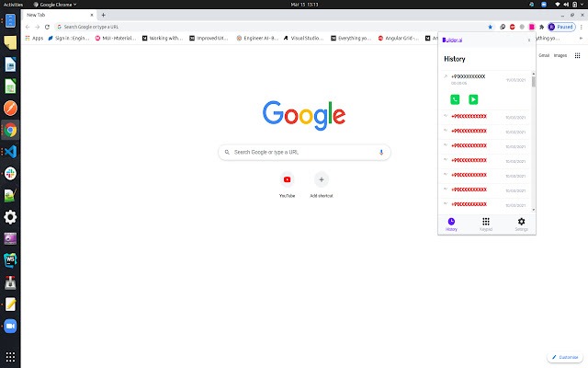Switch to the Keypad tab

486,224
